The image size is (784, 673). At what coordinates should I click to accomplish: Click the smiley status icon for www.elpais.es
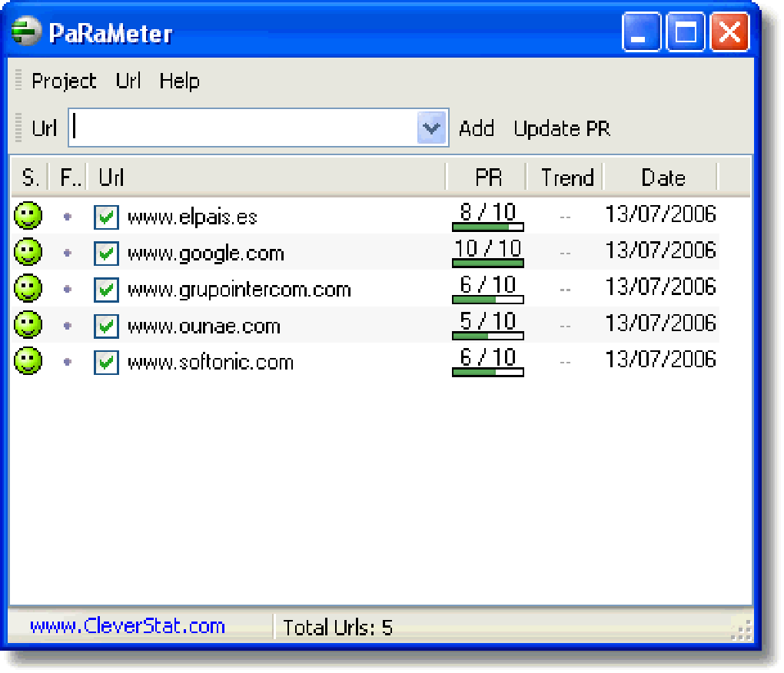[28, 216]
